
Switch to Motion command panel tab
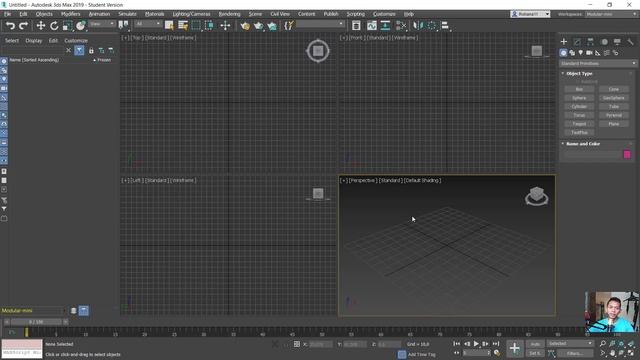click(604, 42)
